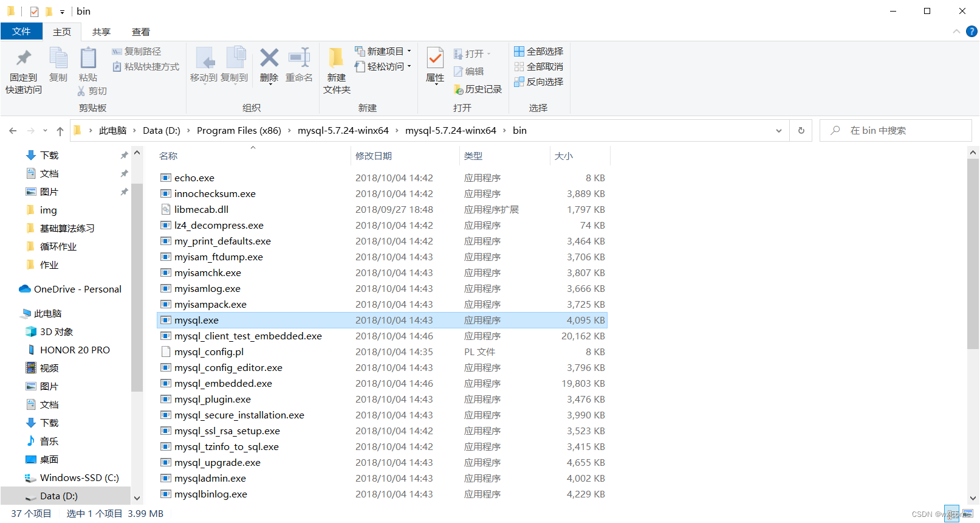This screenshot has height=523, width=980.
Task: Click the Help question mark icon
Action: point(972,32)
